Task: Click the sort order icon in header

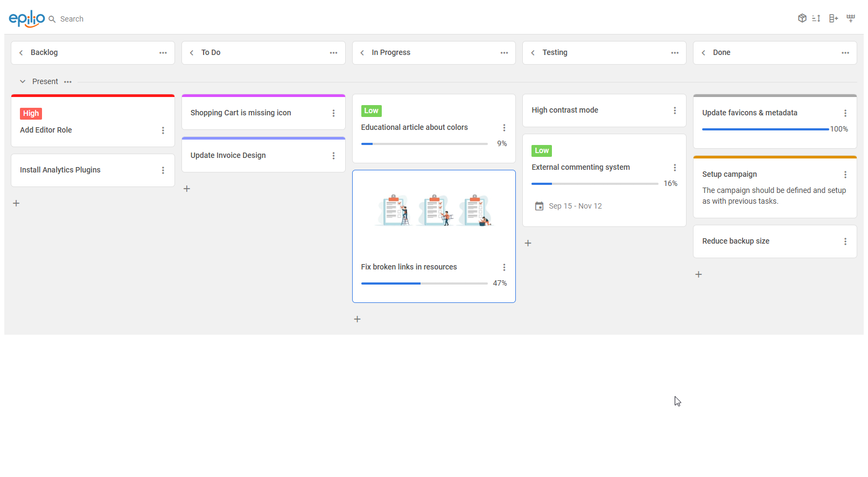Action: [x=816, y=18]
